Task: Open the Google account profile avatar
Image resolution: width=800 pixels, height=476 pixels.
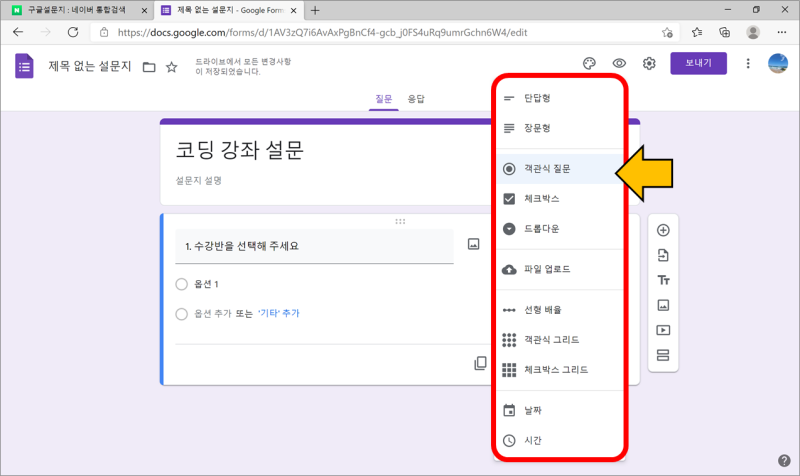Action: coord(778,63)
